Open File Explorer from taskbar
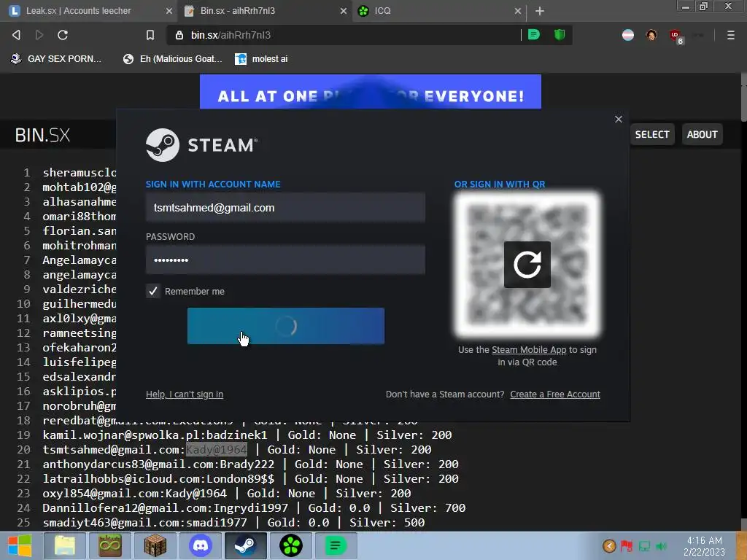Screen dimensions: 747x560 coord(65,545)
